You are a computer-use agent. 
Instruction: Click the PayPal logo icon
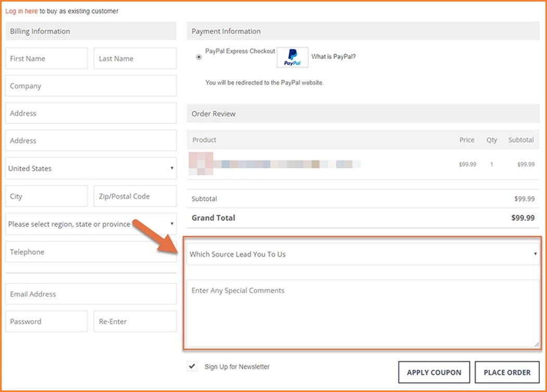tap(292, 57)
